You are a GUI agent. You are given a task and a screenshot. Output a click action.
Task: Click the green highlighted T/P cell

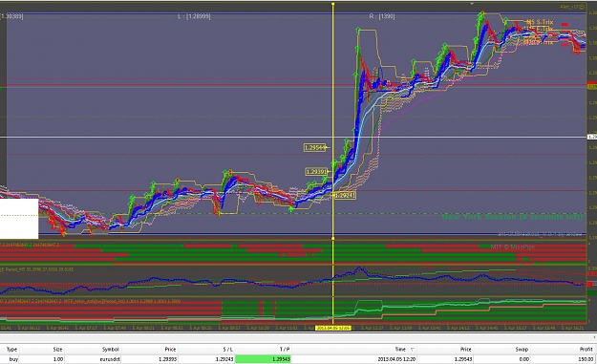(x=263, y=359)
